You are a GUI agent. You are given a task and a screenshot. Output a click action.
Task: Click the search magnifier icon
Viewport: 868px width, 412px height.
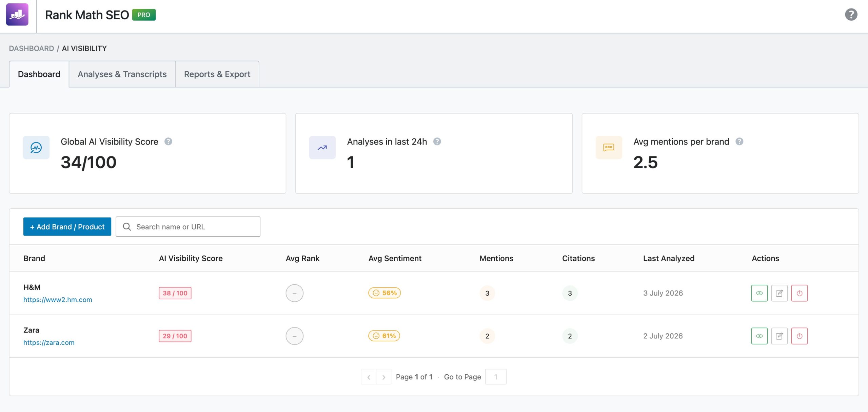pos(127,227)
